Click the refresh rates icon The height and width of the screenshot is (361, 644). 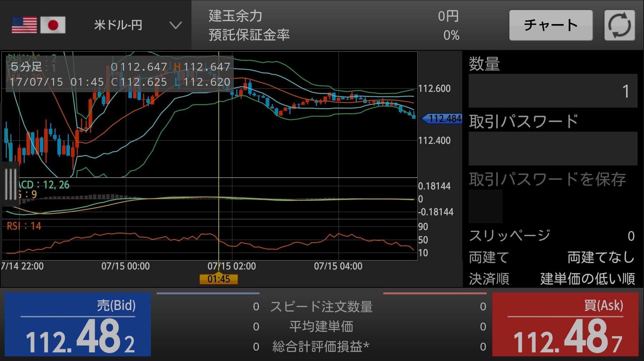point(619,25)
